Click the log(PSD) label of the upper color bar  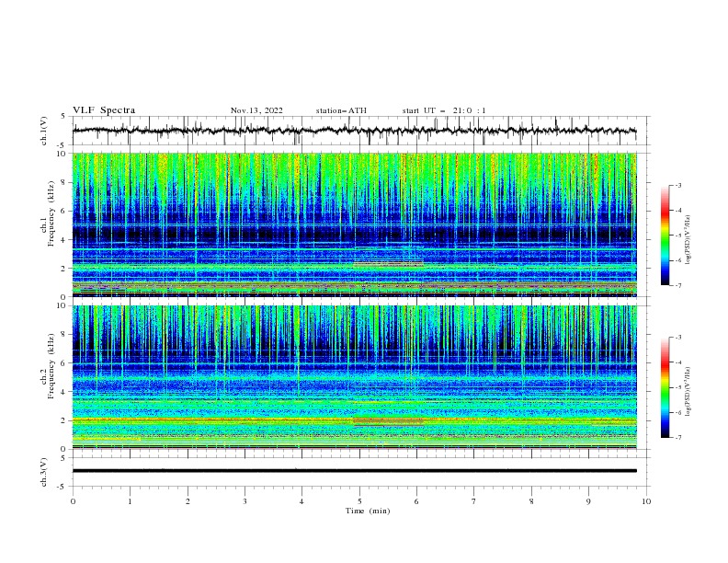[688, 240]
